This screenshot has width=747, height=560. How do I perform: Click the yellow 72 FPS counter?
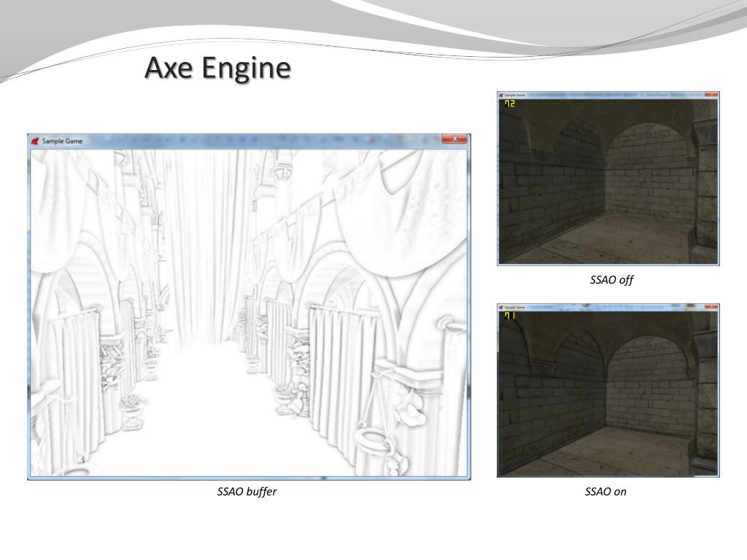point(508,105)
